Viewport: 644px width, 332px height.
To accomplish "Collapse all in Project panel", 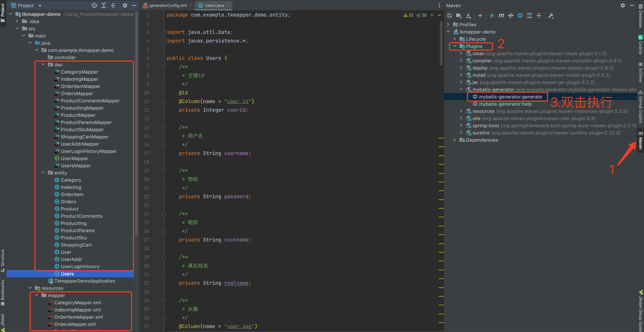I will pos(113,5).
